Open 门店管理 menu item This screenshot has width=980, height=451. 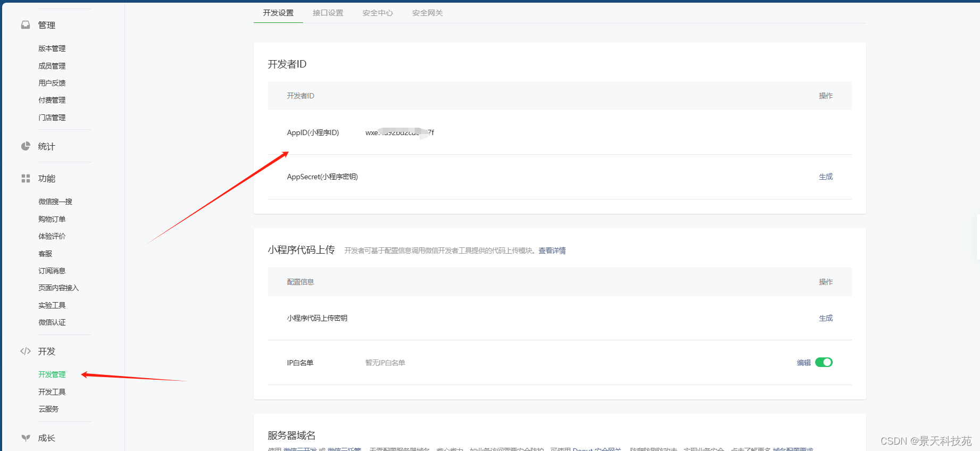pos(52,118)
